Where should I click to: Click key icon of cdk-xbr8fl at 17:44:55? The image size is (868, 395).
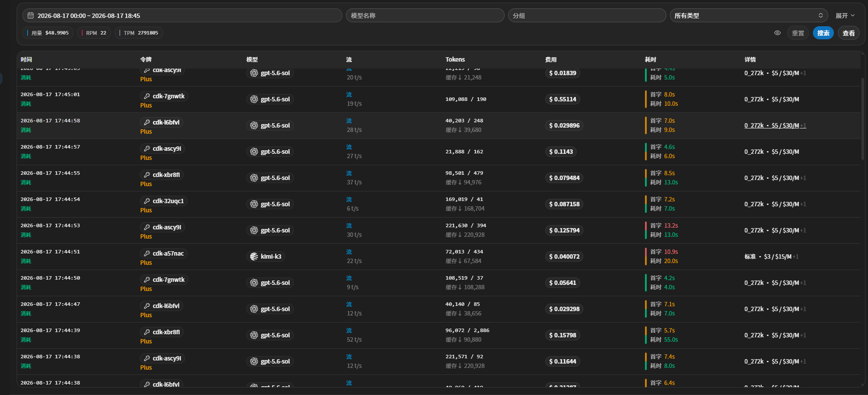[147, 175]
